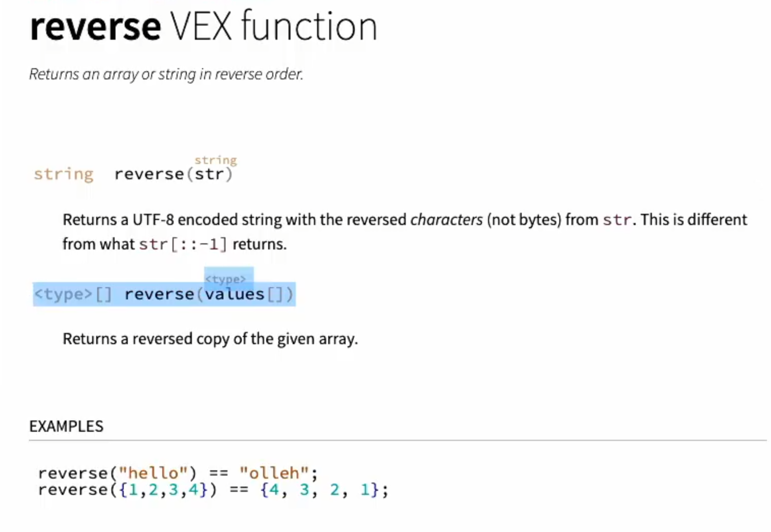Screen dimensions: 771x532
Task: Click the 'str[::-1]' code snippet
Action: pos(183,244)
